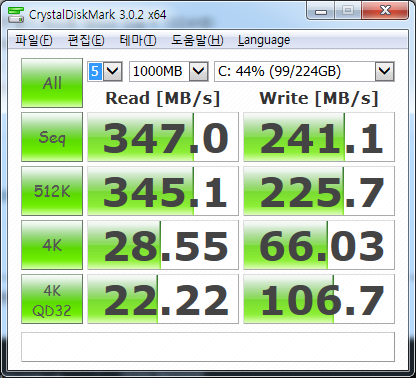Click the CrystalDiskMark title bar app icon
The height and width of the screenshot is (378, 416).
(x=16, y=14)
